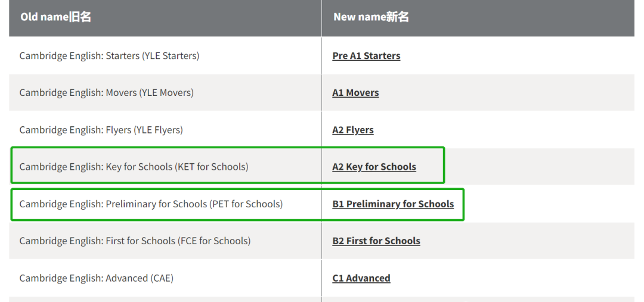Select the Cambridge English: Advanced (CAE) cell
The width and height of the screenshot is (644, 302).
tap(165, 278)
